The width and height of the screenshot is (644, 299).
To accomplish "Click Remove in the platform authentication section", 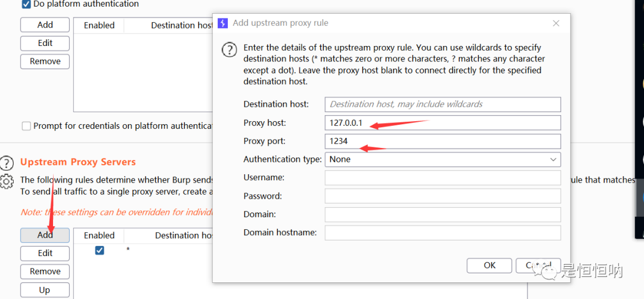I will pyautogui.click(x=45, y=61).
